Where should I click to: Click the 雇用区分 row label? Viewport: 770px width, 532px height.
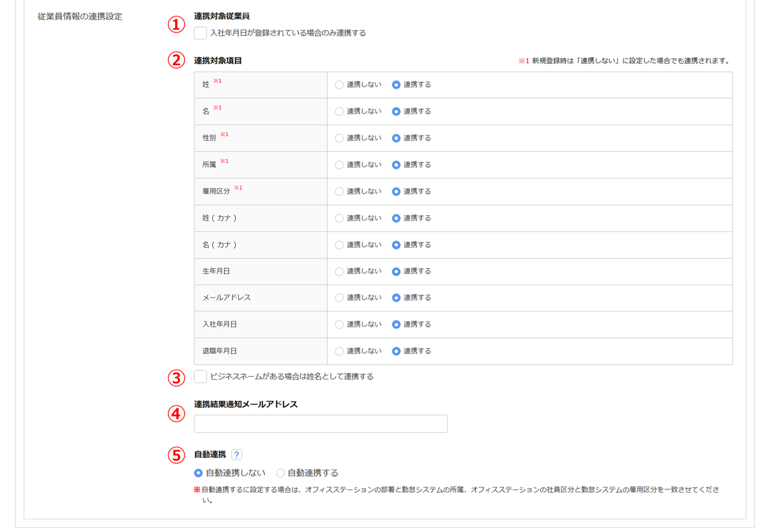pos(217,191)
